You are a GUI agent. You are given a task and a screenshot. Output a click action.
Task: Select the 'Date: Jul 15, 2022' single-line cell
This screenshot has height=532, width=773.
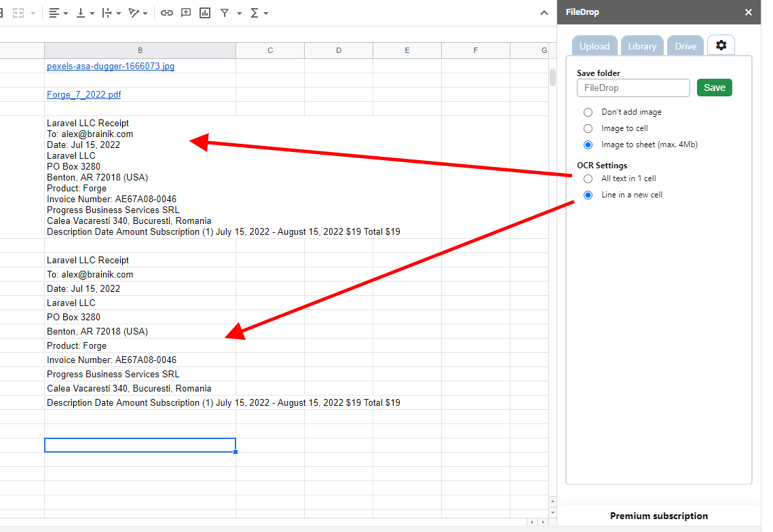[140, 289]
